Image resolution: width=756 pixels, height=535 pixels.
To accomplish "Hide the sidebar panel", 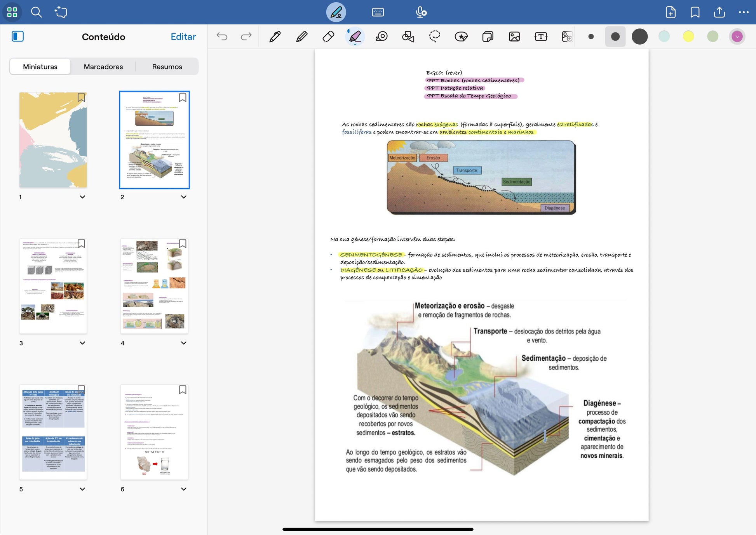I will click(18, 36).
